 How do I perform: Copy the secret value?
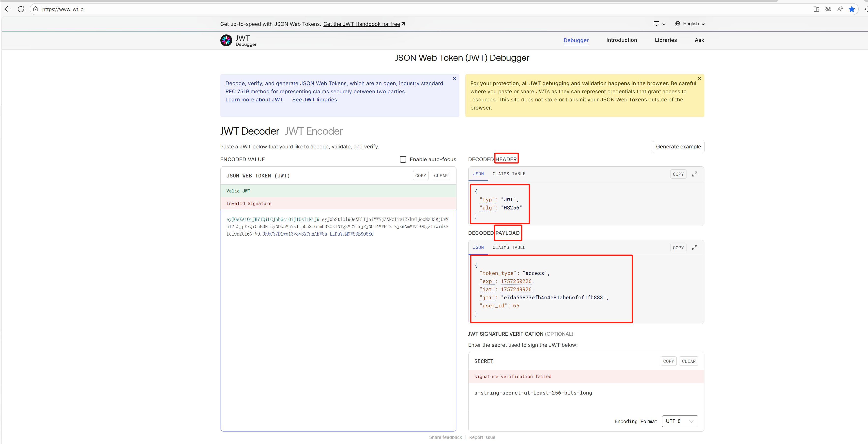click(668, 361)
